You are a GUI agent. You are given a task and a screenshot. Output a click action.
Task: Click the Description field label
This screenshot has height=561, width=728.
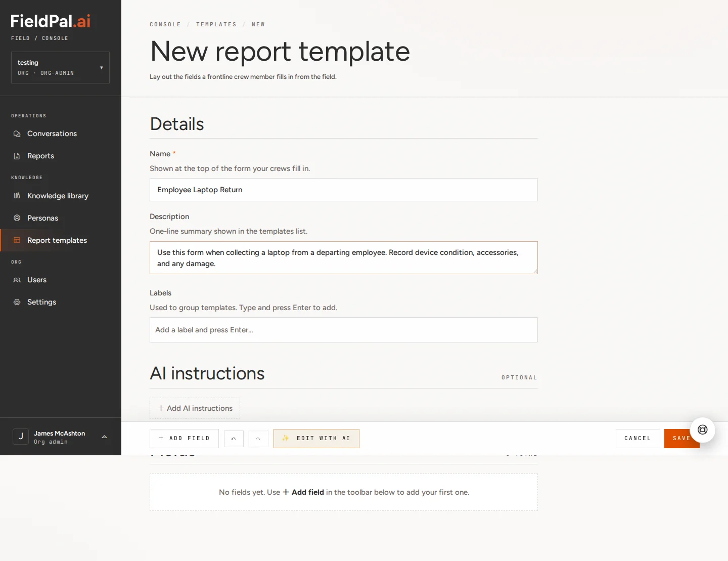[169, 217]
